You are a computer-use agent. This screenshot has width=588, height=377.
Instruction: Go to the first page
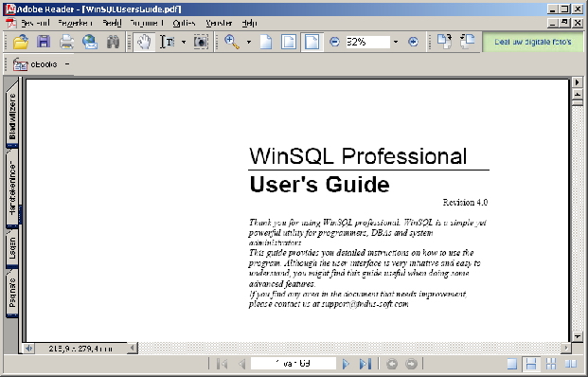click(222, 364)
